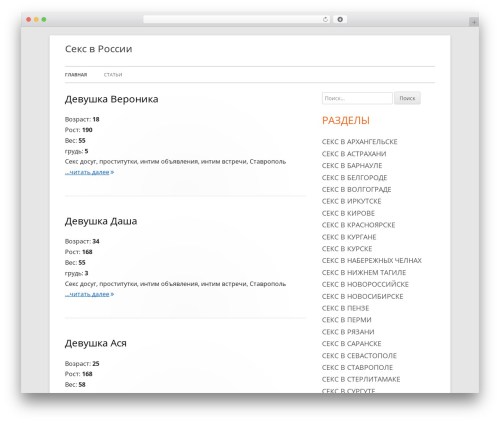500x423 pixels.
Task: Click the green maximize window button
Action: 44,19
